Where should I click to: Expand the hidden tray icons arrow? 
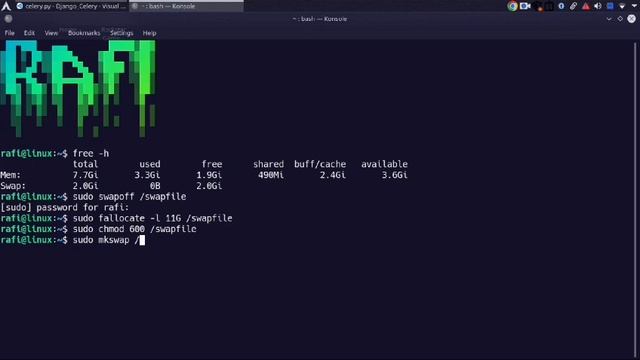pyautogui.click(x=635, y=6)
